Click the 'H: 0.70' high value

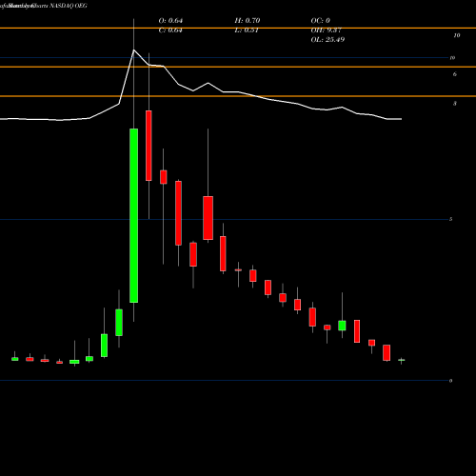[248, 21]
